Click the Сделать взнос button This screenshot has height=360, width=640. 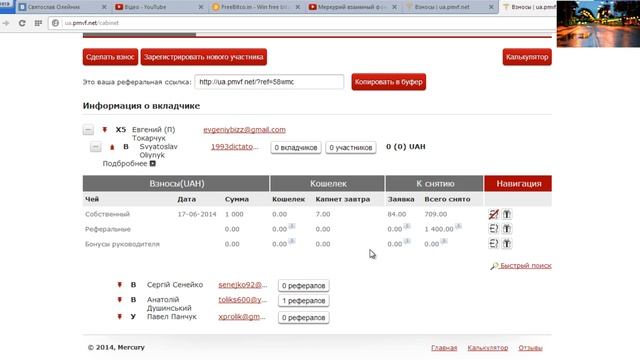(110, 57)
